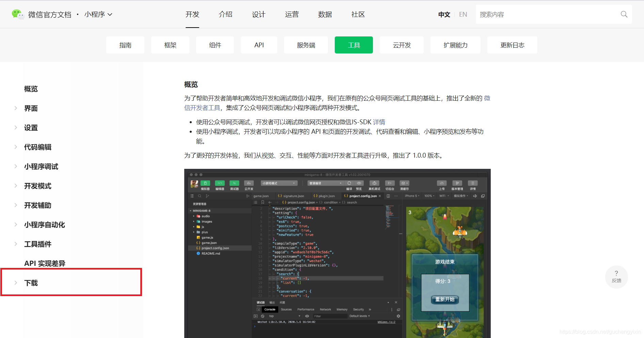Click the 概览 page heading
Viewport: 644px width, 338px height.
coord(191,84)
